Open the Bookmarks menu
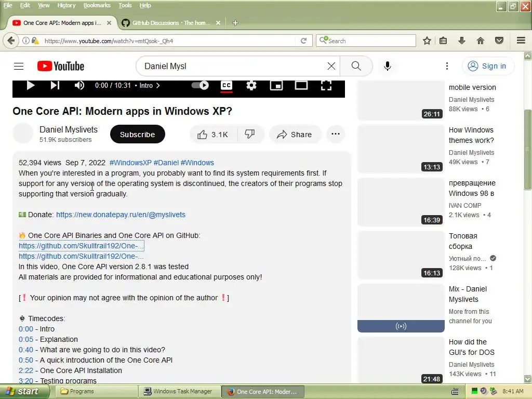Image resolution: width=532 pixels, height=399 pixels. click(97, 5)
